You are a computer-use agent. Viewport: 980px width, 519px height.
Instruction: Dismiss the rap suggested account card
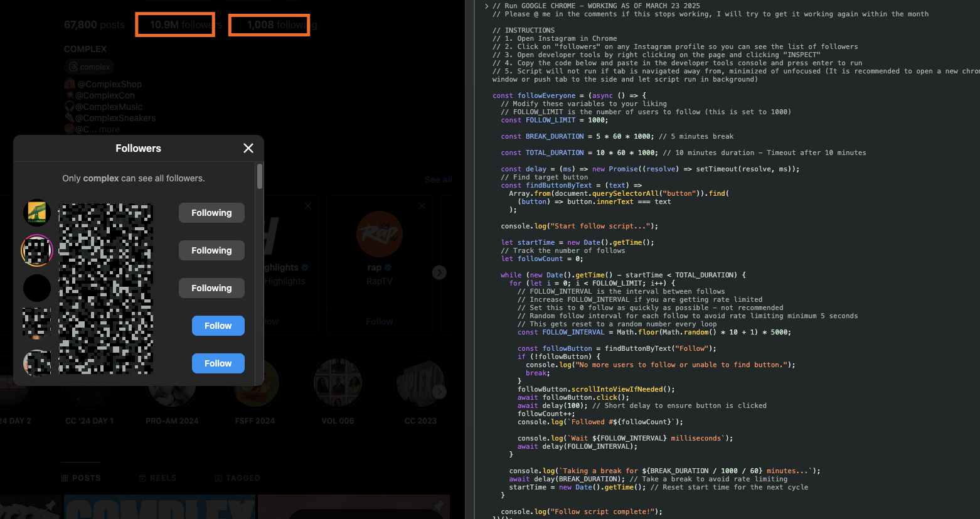(422, 206)
